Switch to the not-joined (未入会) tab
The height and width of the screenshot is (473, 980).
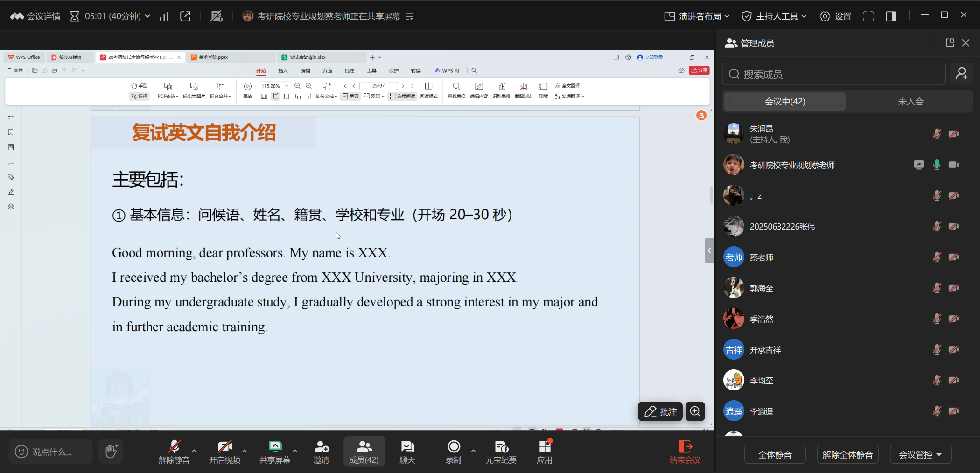click(x=910, y=102)
